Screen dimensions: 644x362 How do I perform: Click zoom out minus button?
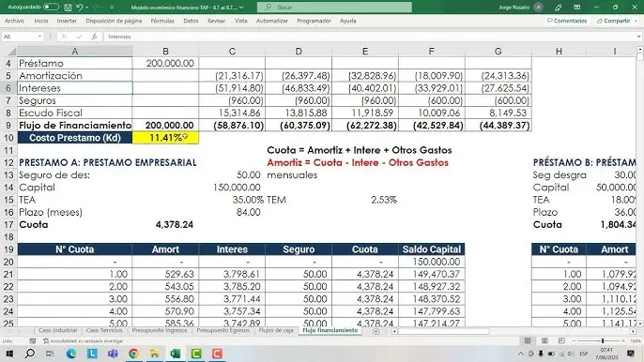[x=574, y=340]
